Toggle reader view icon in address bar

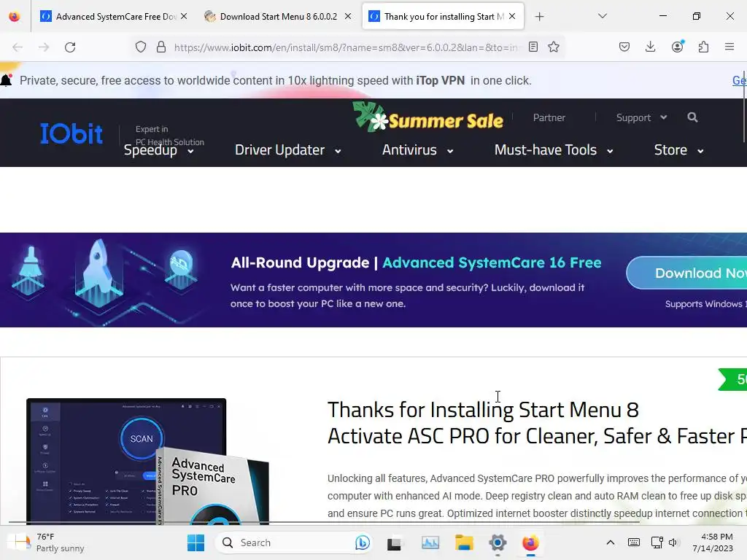(x=533, y=47)
